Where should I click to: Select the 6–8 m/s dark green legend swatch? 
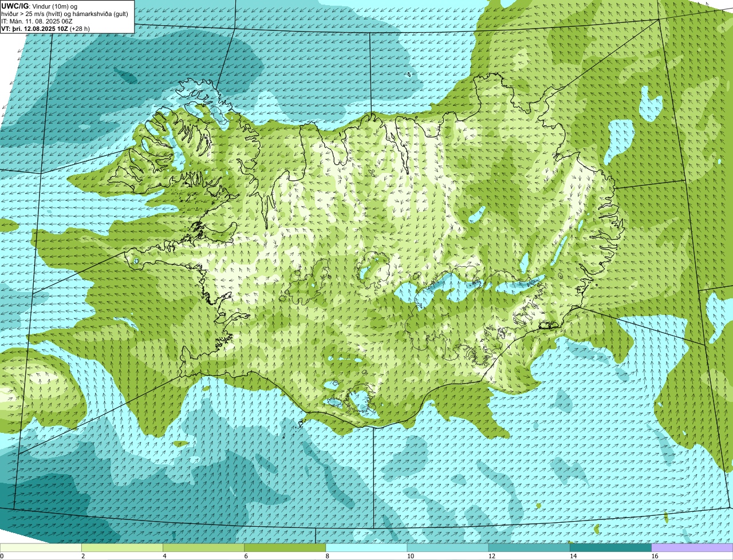click(285, 548)
